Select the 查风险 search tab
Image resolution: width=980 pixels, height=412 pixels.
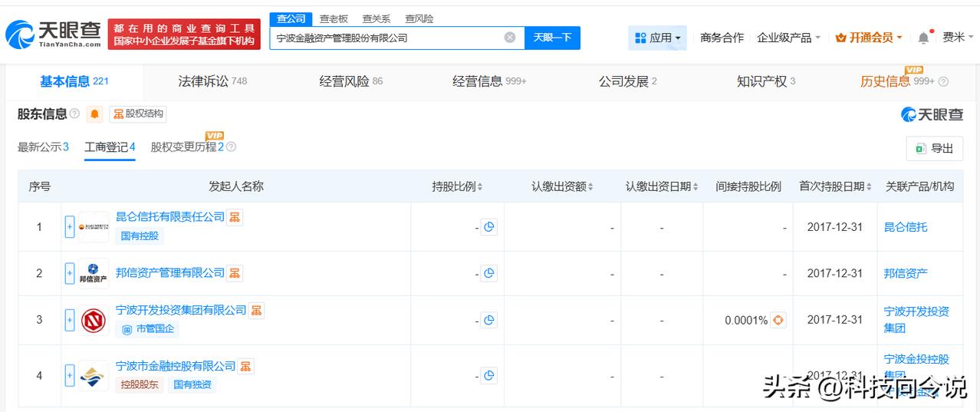tap(419, 18)
